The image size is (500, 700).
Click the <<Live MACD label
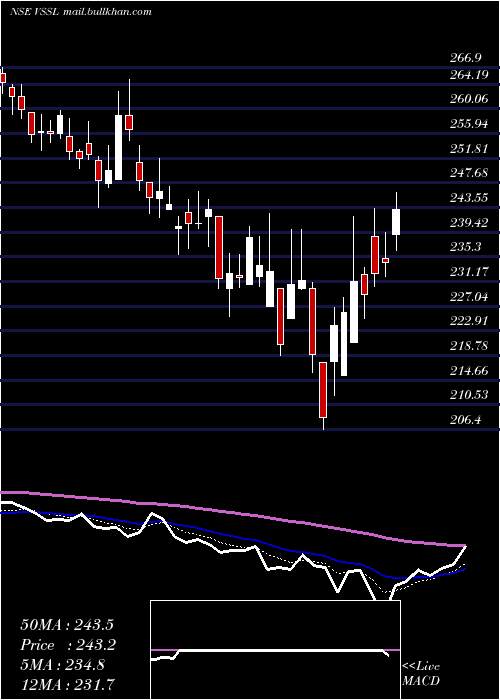point(421,674)
